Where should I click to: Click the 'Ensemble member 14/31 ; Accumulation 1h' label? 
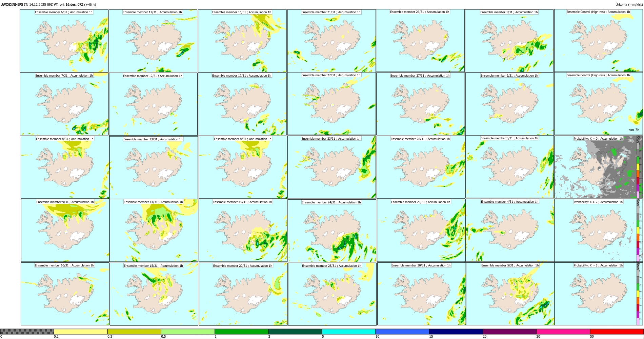coord(153,202)
